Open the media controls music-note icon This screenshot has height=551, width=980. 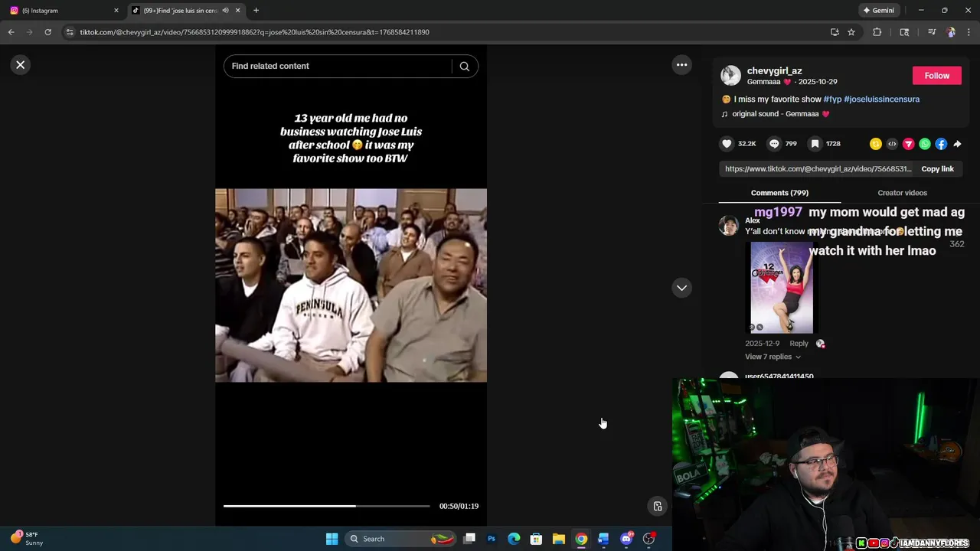(x=932, y=32)
